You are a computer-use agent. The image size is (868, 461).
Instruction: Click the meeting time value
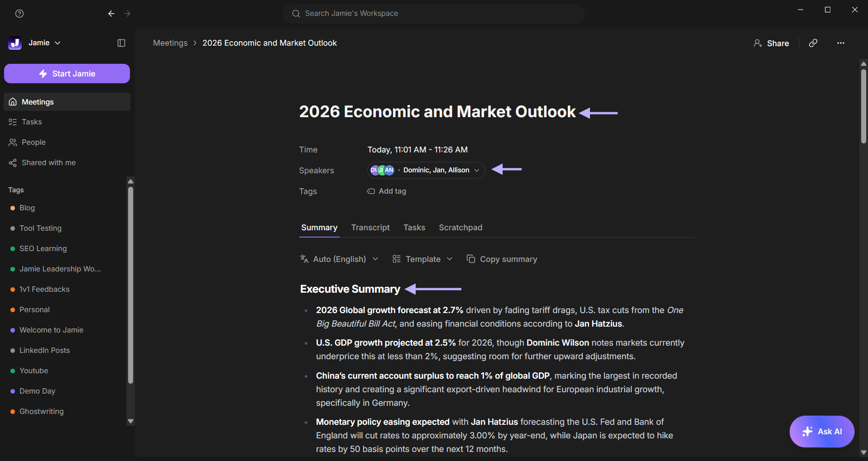(417, 150)
